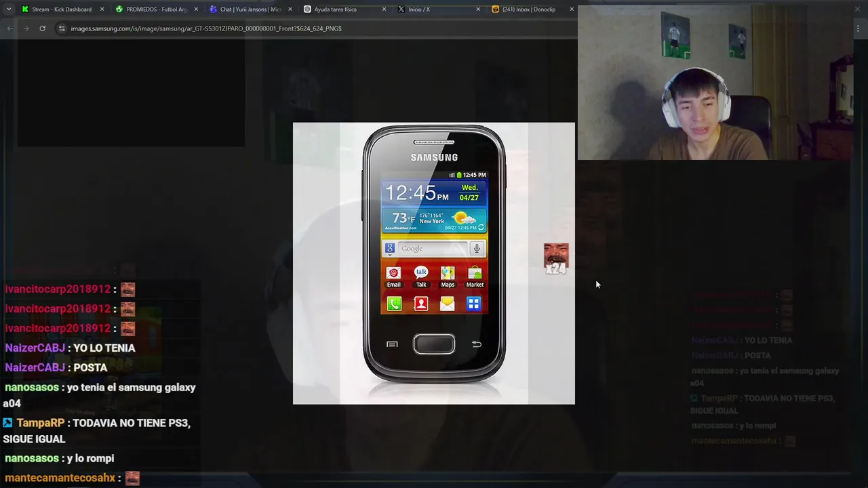The image size is (868, 488).
Task: Close the Inicio / X tab
Action: click(x=477, y=9)
